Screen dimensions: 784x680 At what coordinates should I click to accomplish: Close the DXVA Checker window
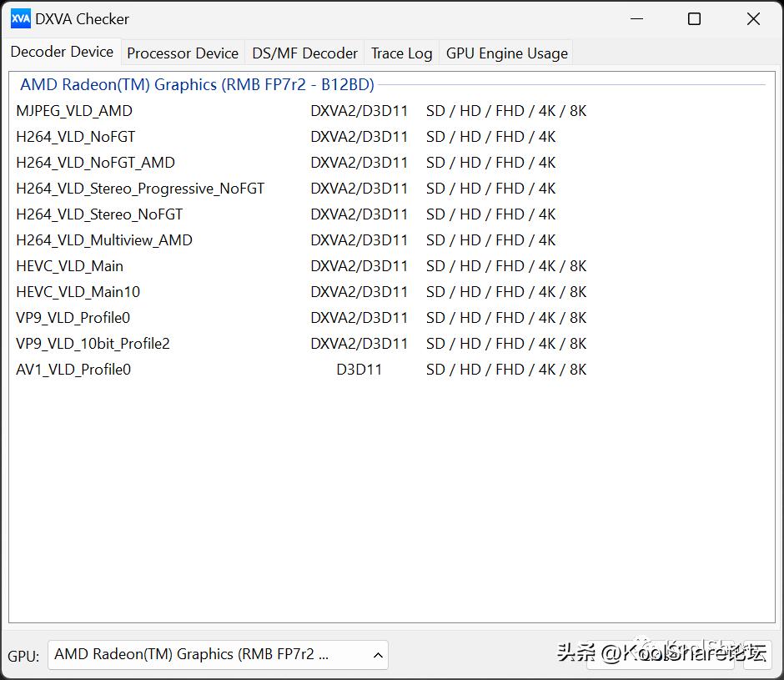click(753, 19)
